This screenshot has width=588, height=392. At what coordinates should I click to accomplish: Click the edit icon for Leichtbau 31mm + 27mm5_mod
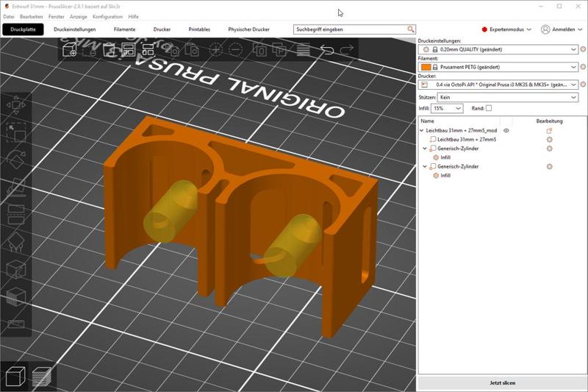(x=549, y=130)
